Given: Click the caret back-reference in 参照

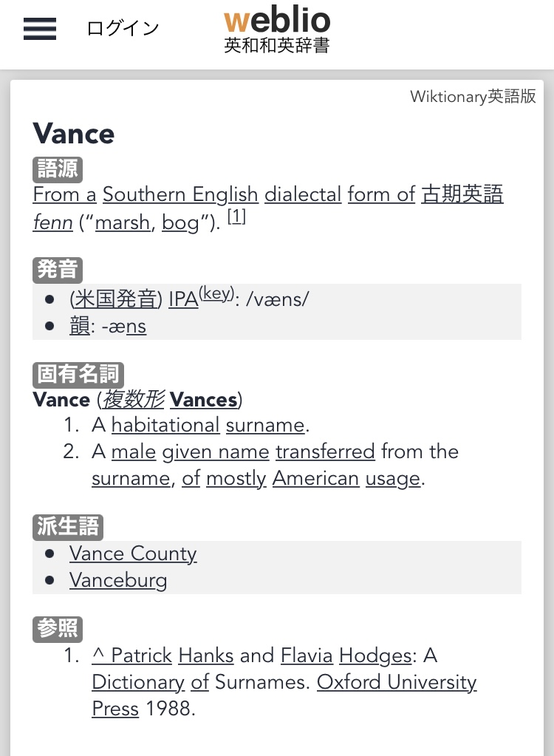Looking at the screenshot, I should [97, 655].
